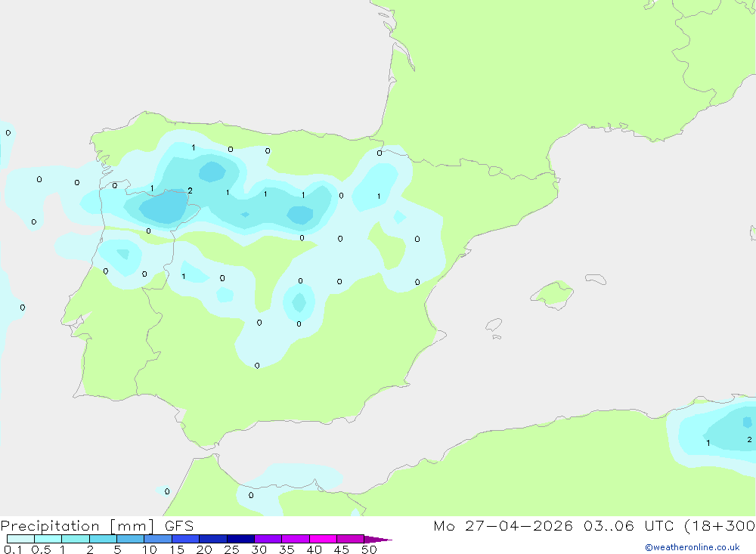The height and width of the screenshot is (554, 756).
Task: Click legend label "45"
Action: [x=342, y=549]
